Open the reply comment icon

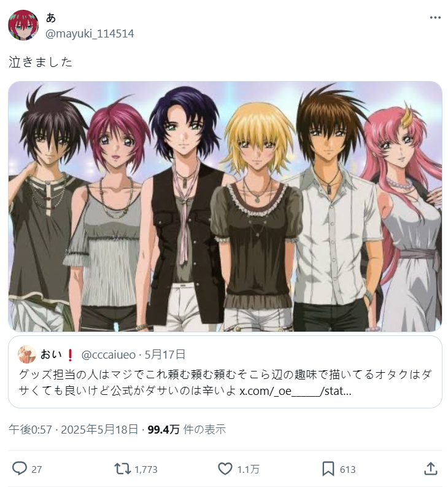(19, 469)
